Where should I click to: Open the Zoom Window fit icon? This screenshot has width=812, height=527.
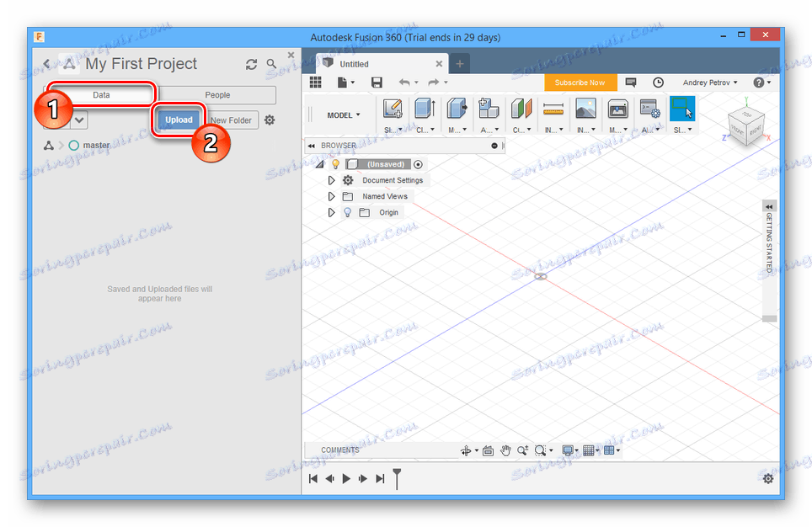click(540, 450)
